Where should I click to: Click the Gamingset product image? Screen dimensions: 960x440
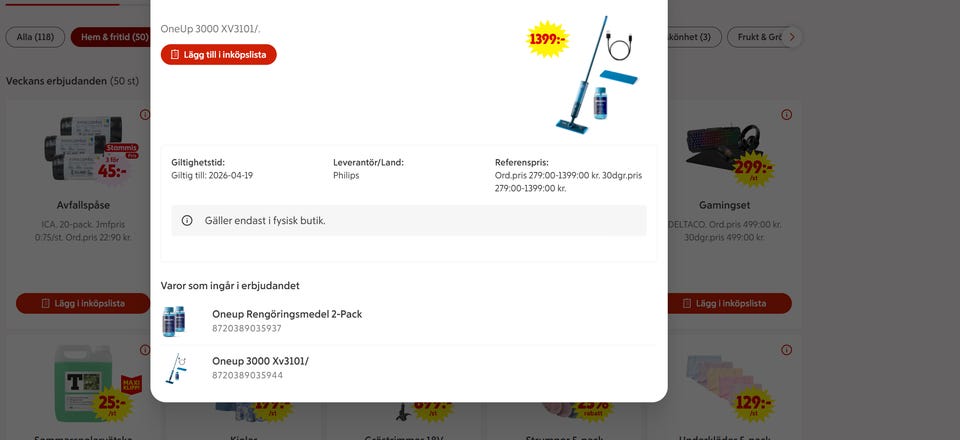(722, 147)
